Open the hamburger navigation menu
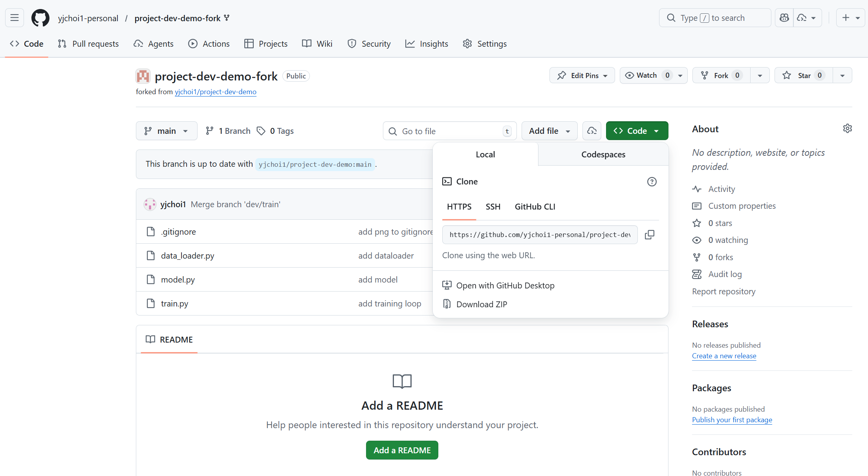 coord(15,18)
